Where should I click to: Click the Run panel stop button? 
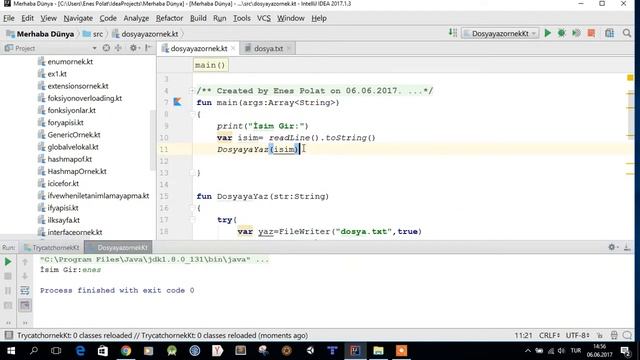tap(8, 276)
